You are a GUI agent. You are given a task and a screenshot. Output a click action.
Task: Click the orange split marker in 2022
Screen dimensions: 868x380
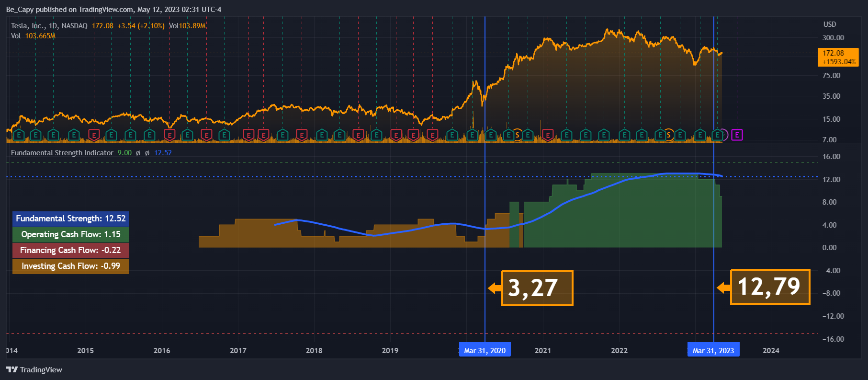point(669,135)
